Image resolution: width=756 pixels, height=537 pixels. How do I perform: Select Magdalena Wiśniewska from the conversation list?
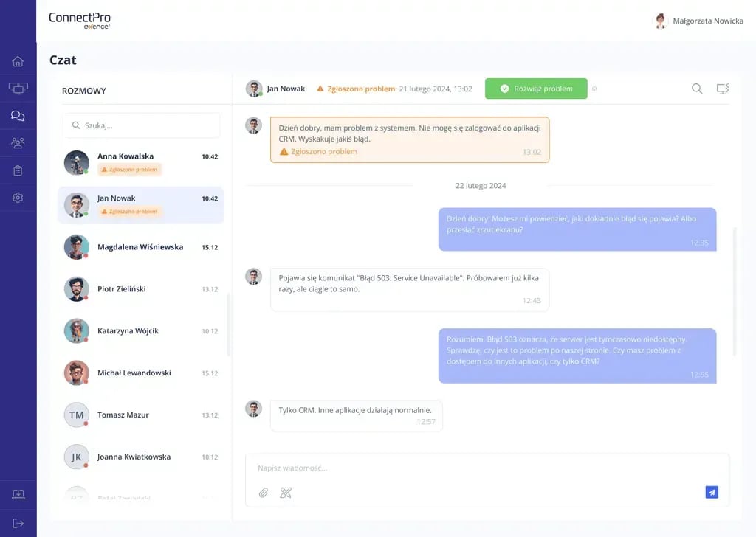tap(141, 246)
